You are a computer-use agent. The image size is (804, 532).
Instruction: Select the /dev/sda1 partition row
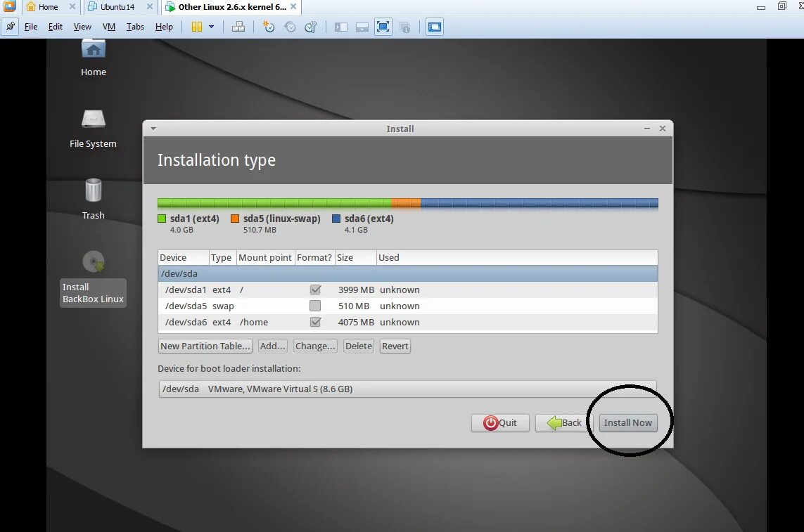click(x=408, y=290)
